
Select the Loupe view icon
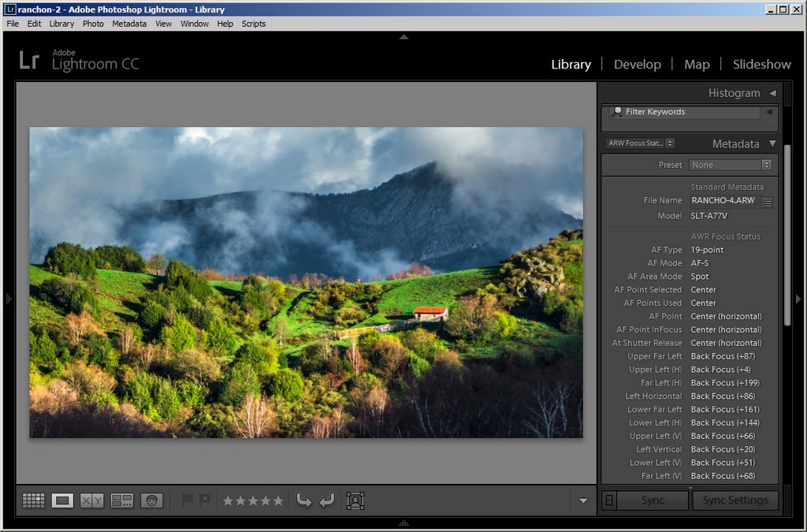[62, 500]
